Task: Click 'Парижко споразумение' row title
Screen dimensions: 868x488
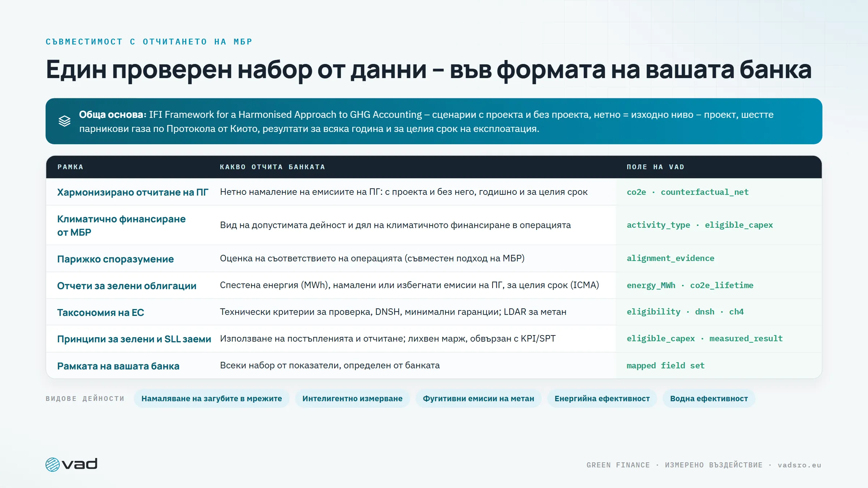Action: click(x=115, y=259)
